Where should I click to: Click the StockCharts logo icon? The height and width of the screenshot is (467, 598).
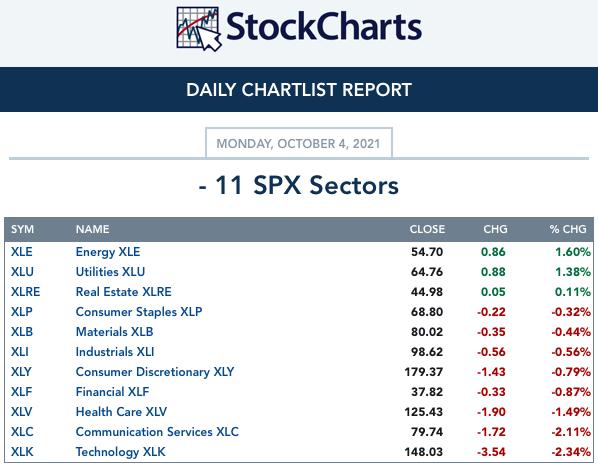coord(199,29)
